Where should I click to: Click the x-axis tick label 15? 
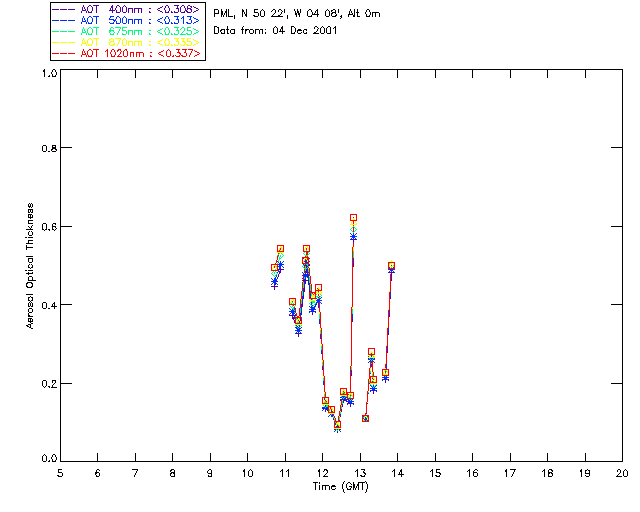point(435,473)
